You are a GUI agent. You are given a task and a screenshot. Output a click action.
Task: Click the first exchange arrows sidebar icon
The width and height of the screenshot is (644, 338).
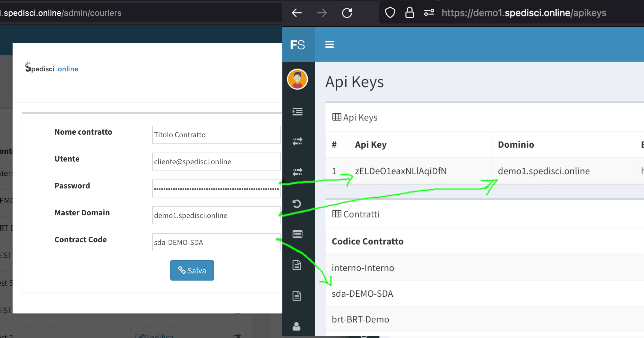pos(297,141)
